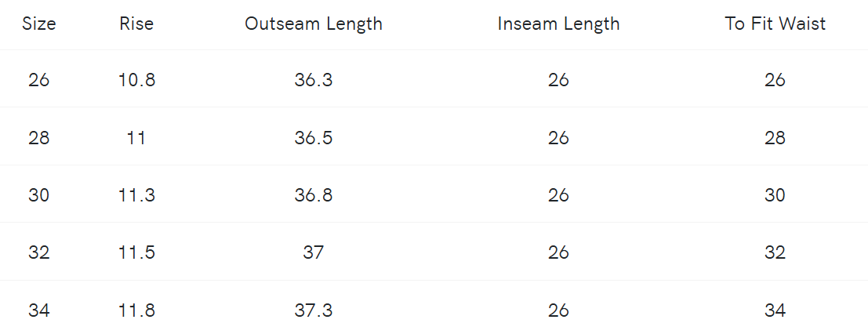868x334 pixels.
Task: Select the Outseam Length column header
Action: [x=314, y=24]
